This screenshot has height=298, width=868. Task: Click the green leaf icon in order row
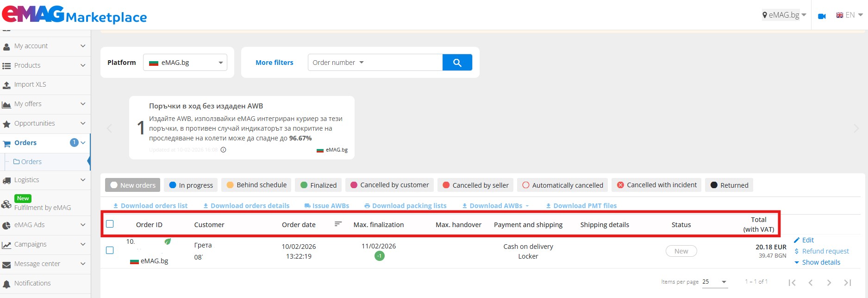[168, 241]
